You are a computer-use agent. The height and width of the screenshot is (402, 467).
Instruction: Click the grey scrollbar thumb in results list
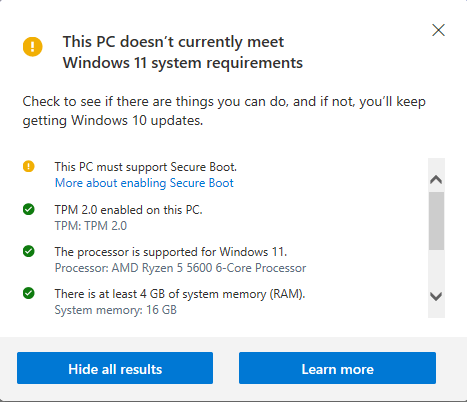tap(436, 221)
